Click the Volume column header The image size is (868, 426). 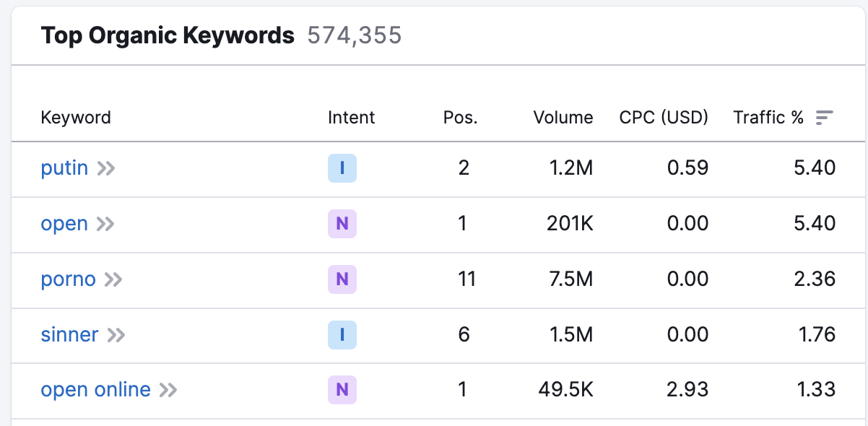click(x=563, y=118)
